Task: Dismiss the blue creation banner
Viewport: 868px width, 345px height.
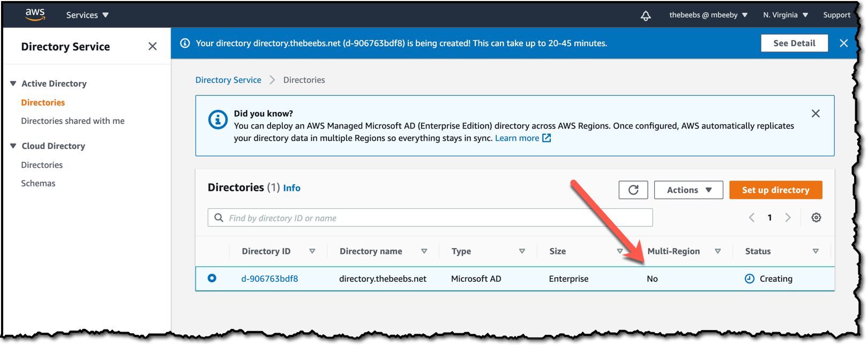Action: [x=844, y=43]
